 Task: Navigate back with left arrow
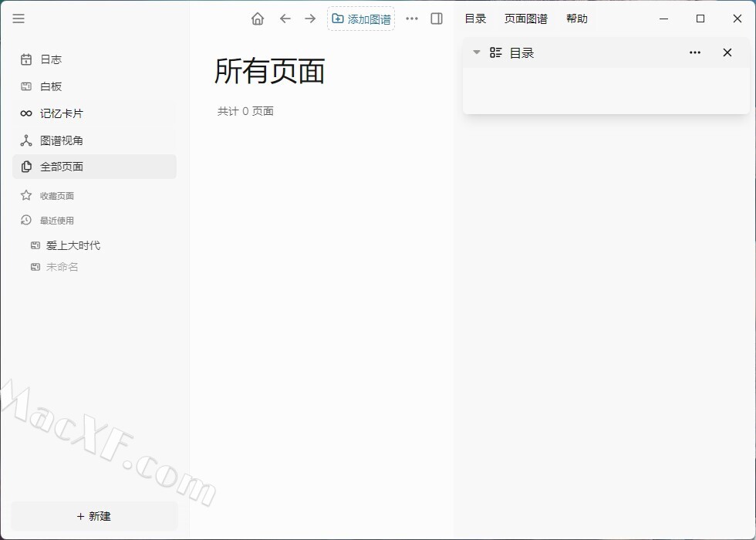[x=285, y=19]
